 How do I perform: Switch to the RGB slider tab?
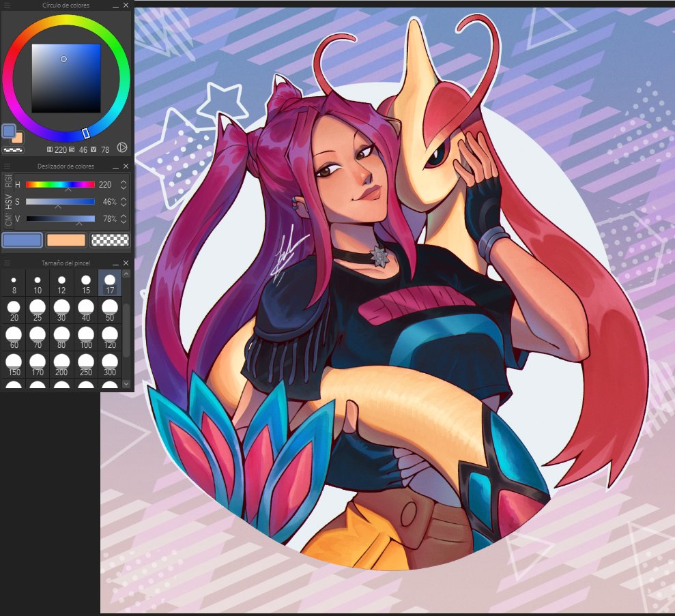pos(8,181)
